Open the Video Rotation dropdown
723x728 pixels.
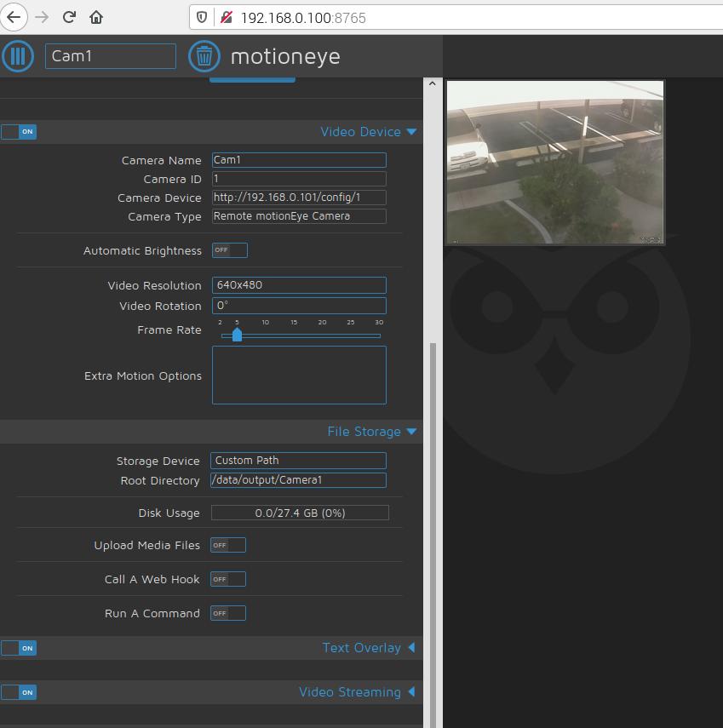click(299, 305)
